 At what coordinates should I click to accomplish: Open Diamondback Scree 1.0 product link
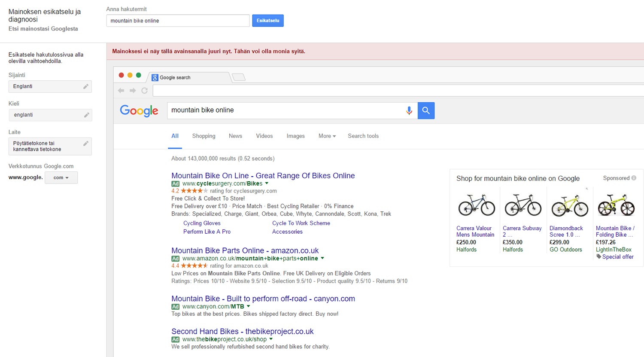point(566,231)
